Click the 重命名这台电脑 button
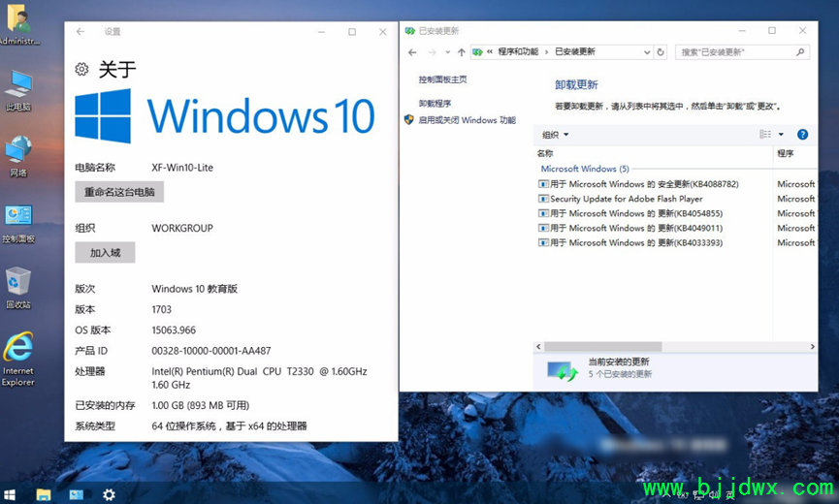839x504 pixels. pos(119,192)
